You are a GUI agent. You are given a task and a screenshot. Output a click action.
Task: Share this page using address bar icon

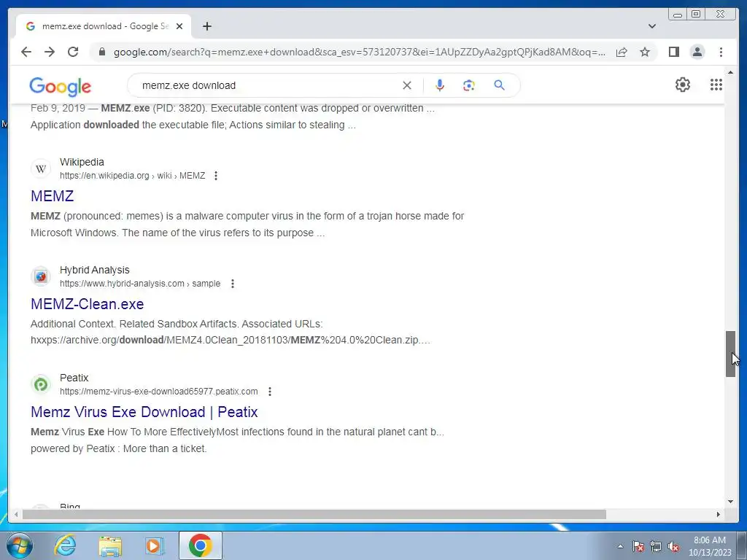tap(622, 52)
